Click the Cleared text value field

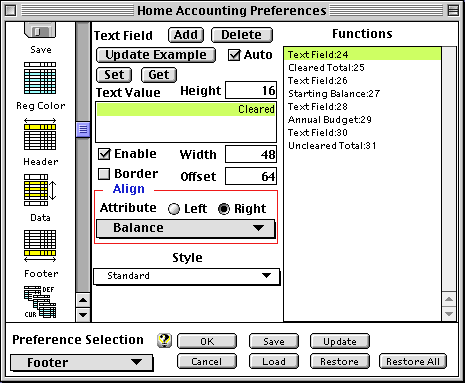pos(186,122)
